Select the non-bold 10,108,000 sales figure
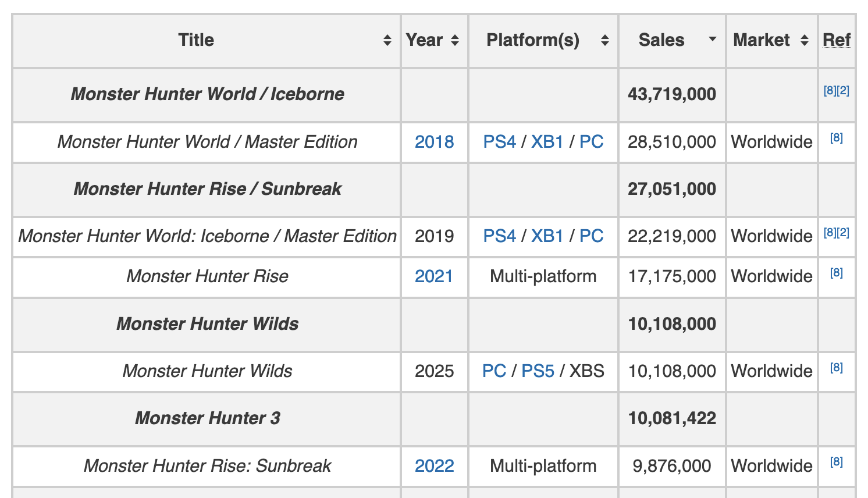The height and width of the screenshot is (498, 868). point(672,371)
